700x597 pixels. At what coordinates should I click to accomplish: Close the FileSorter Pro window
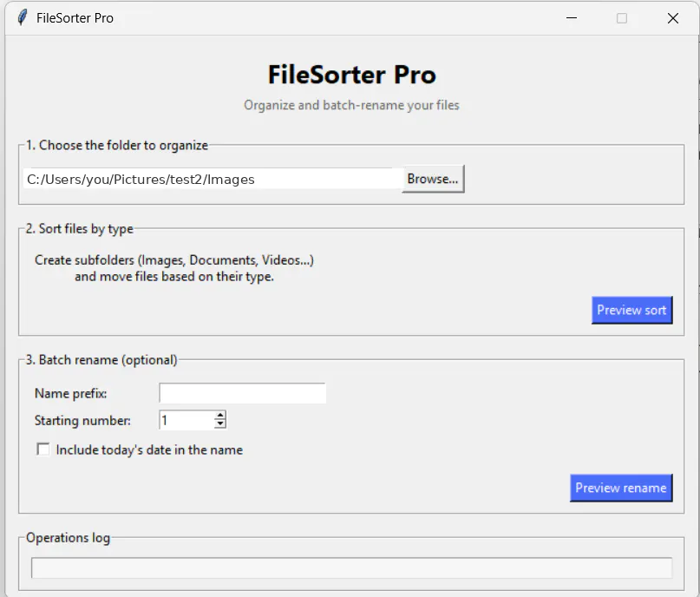(x=673, y=18)
